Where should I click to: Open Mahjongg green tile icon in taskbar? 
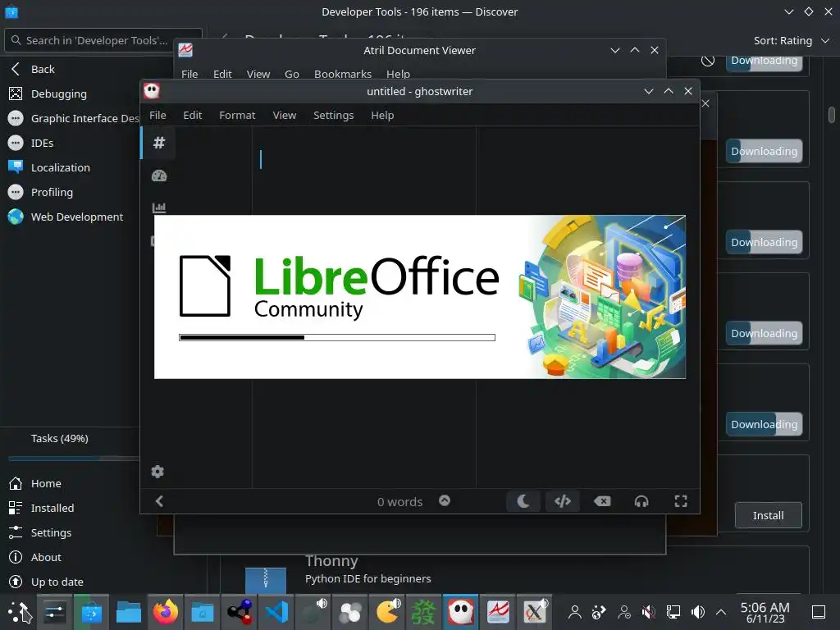pyautogui.click(x=424, y=612)
